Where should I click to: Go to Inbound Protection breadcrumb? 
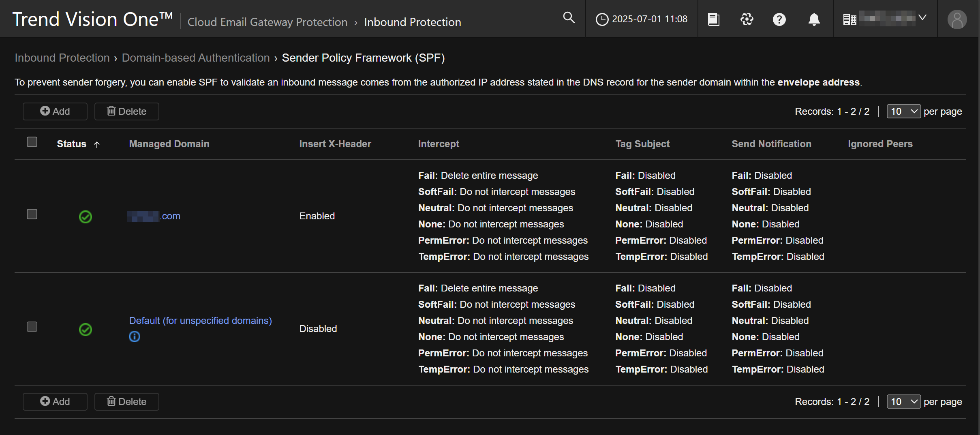tap(62, 58)
